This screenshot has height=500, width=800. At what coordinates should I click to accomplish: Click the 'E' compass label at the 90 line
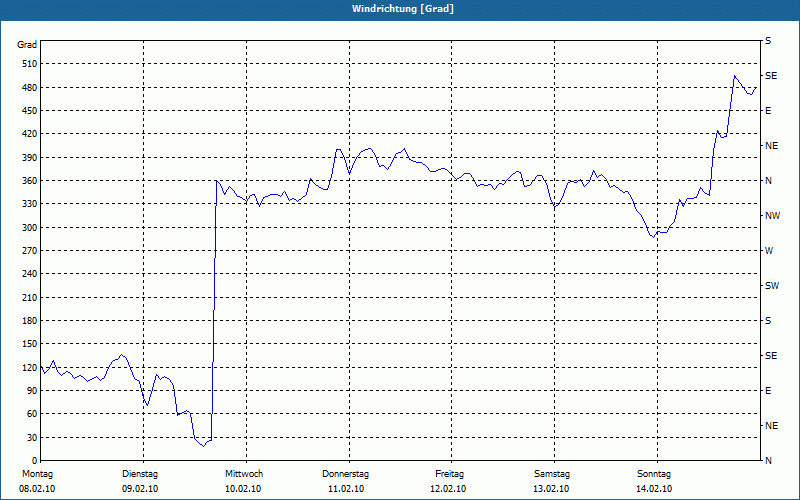pyautogui.click(x=768, y=391)
